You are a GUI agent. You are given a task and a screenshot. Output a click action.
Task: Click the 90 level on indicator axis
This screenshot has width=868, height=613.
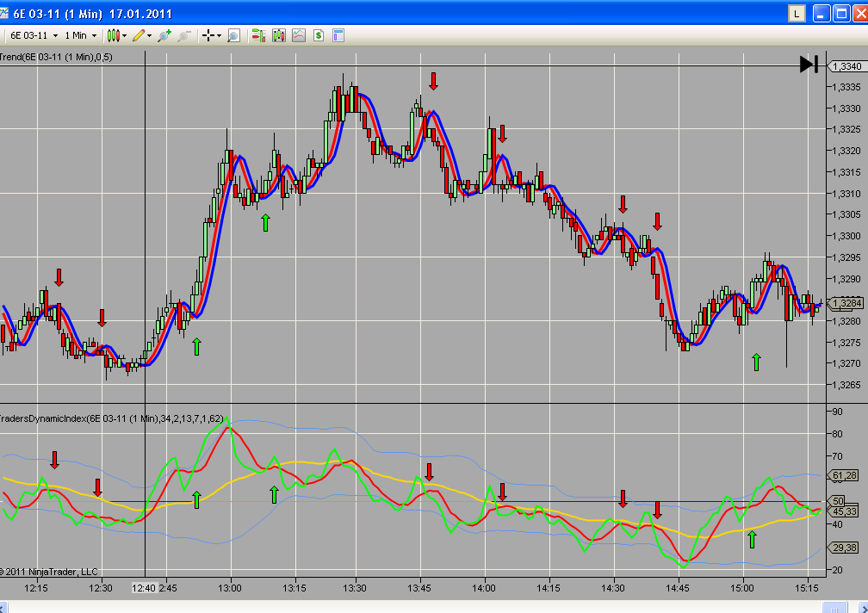click(x=838, y=412)
